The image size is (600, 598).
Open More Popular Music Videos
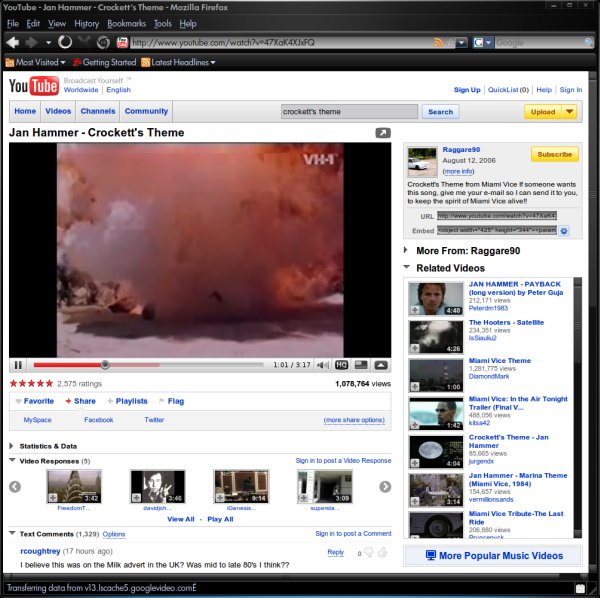tap(494, 556)
